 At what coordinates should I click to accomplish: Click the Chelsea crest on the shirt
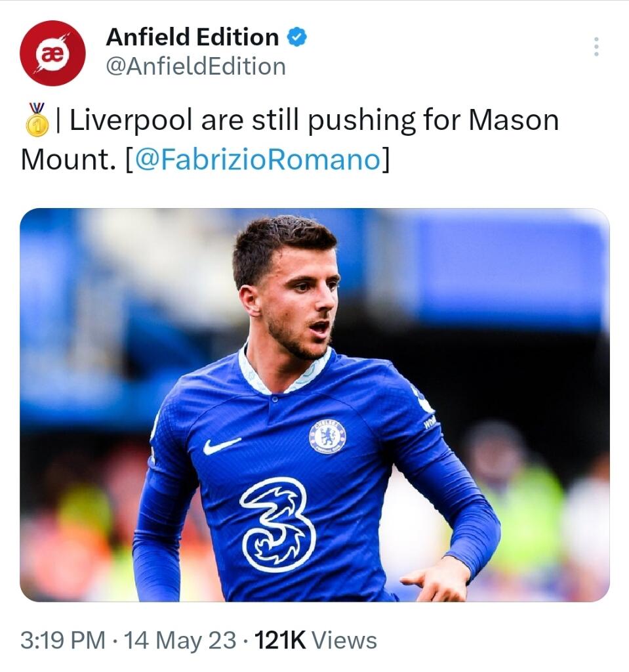pos(327,436)
